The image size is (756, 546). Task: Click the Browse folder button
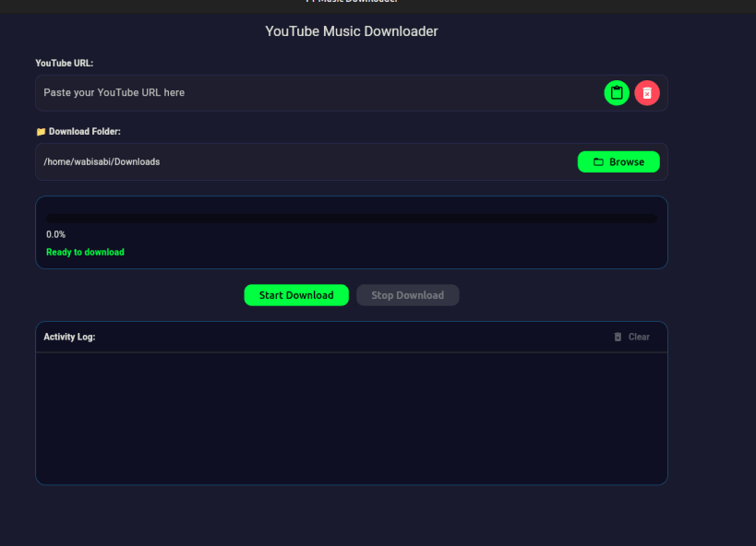pos(618,162)
